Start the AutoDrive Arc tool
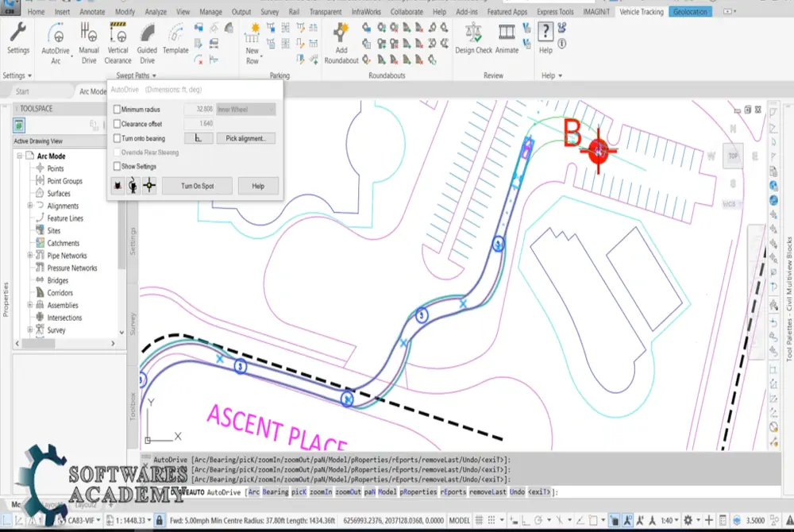The height and width of the screenshot is (532, 794). click(x=56, y=44)
